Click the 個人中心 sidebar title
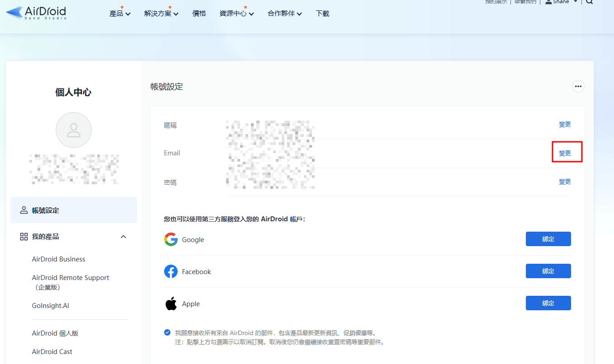Image resolution: width=614 pixels, height=364 pixels. (x=73, y=93)
